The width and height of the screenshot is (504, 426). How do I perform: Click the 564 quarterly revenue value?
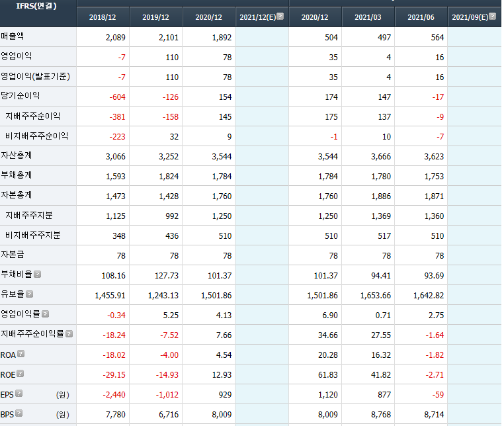[x=437, y=38]
